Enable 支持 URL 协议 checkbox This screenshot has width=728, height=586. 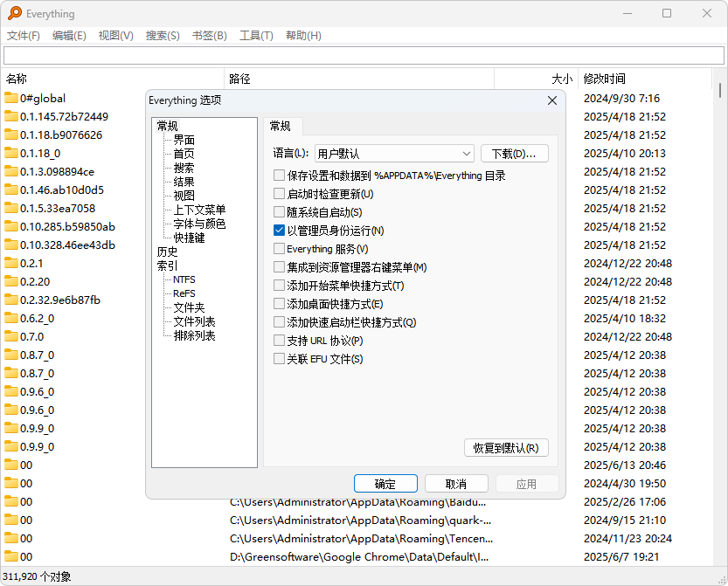[279, 340]
